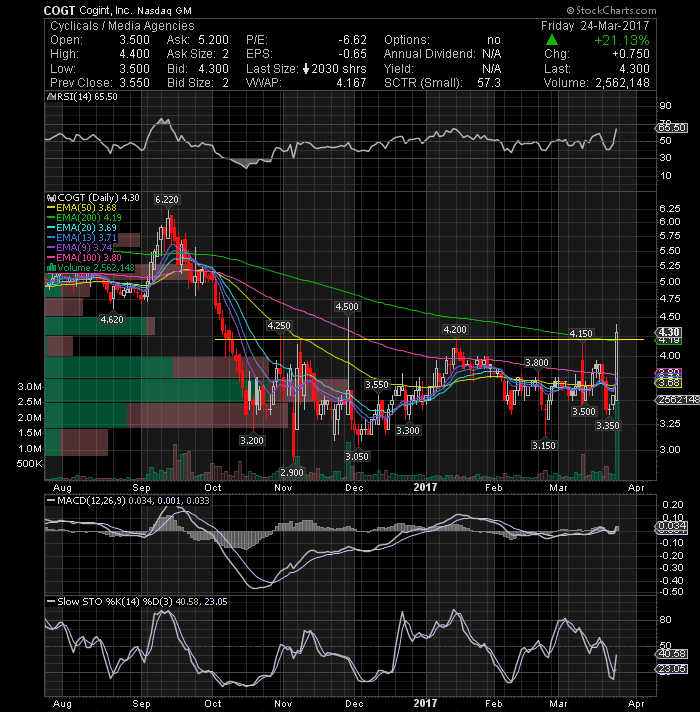Screen dimensions: 700x712
Task: Click the Bid price 4.300
Action: point(213,69)
